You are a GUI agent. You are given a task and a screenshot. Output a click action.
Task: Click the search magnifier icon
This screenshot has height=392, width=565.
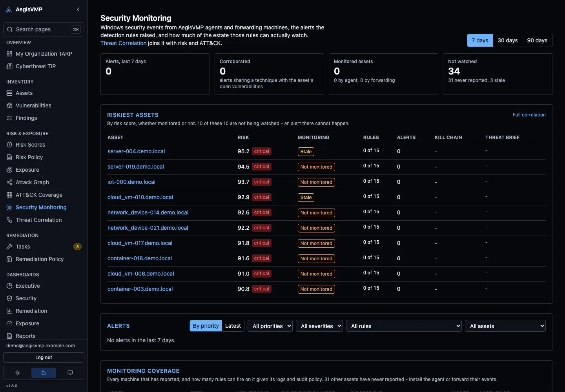pos(10,29)
